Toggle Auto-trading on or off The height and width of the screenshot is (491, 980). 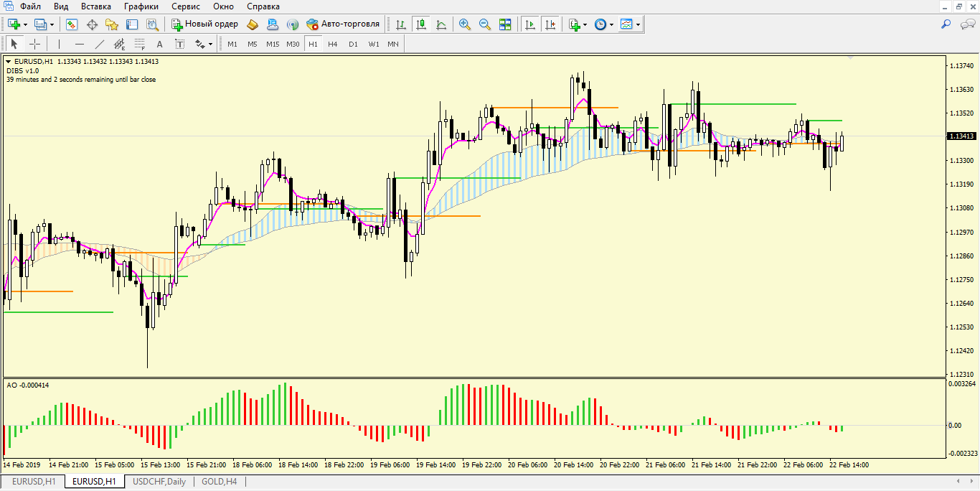[x=343, y=24]
